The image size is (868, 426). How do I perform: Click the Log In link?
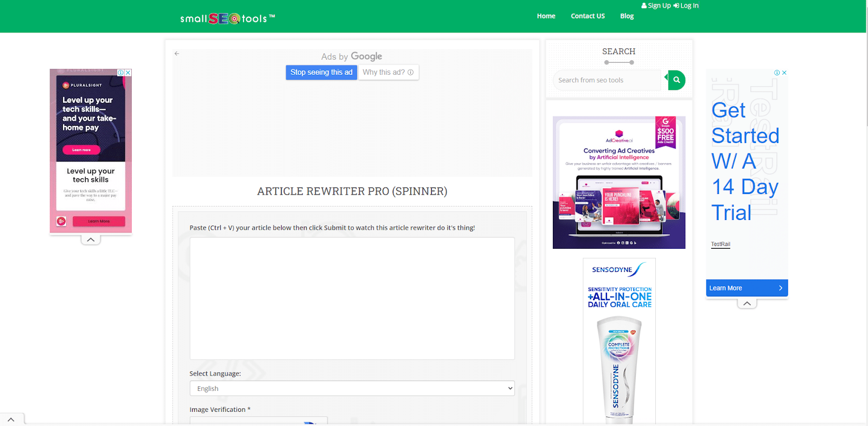tap(686, 5)
